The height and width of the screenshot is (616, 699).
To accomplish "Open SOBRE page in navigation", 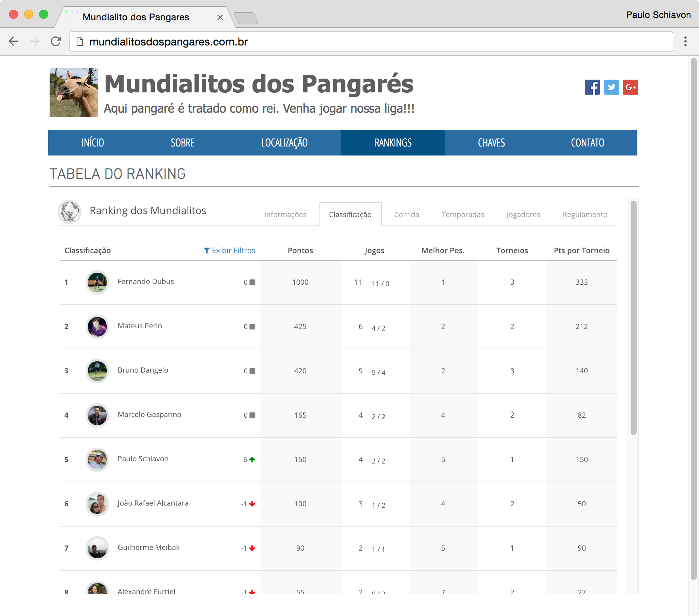I will coord(183,143).
